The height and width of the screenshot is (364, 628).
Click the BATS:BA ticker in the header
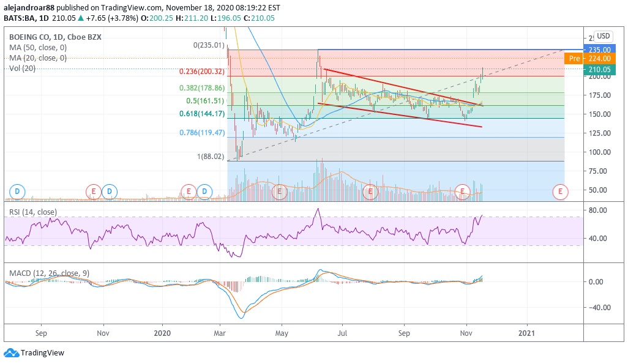pos(19,18)
